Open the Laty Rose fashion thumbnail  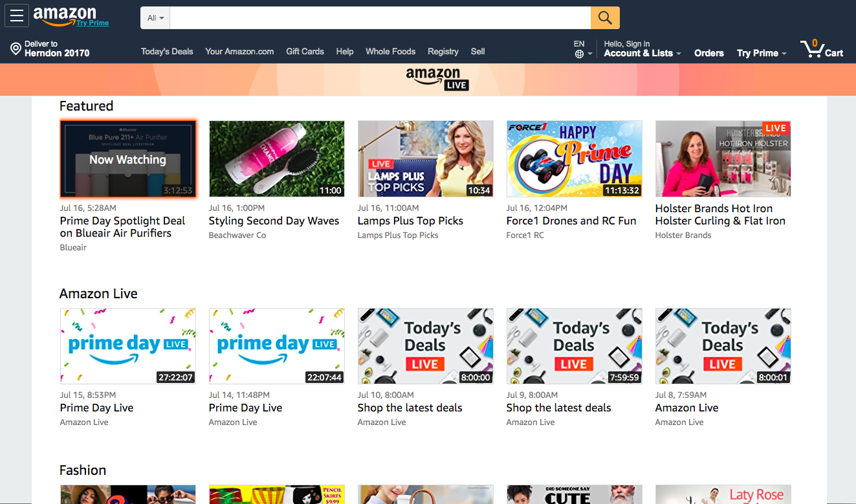(723, 494)
